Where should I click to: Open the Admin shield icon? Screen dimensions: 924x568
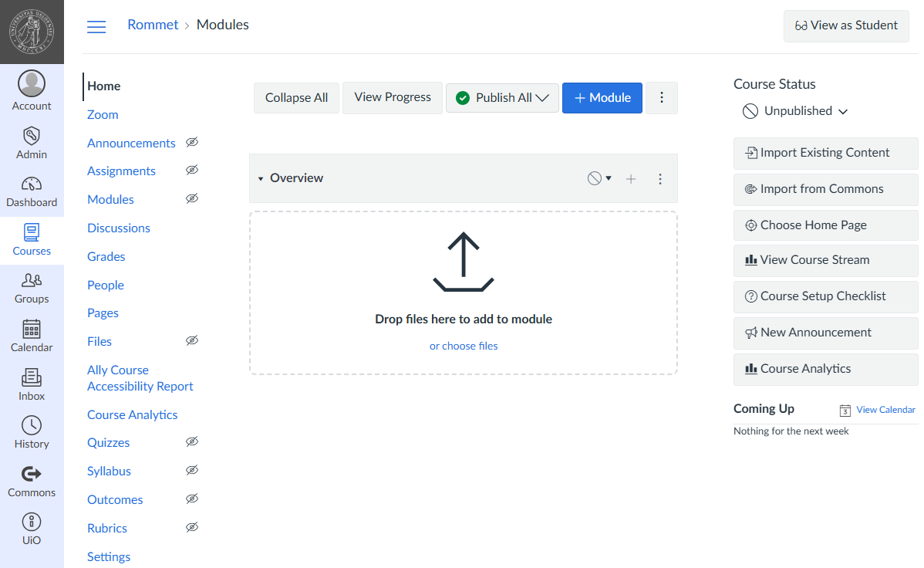click(x=31, y=136)
